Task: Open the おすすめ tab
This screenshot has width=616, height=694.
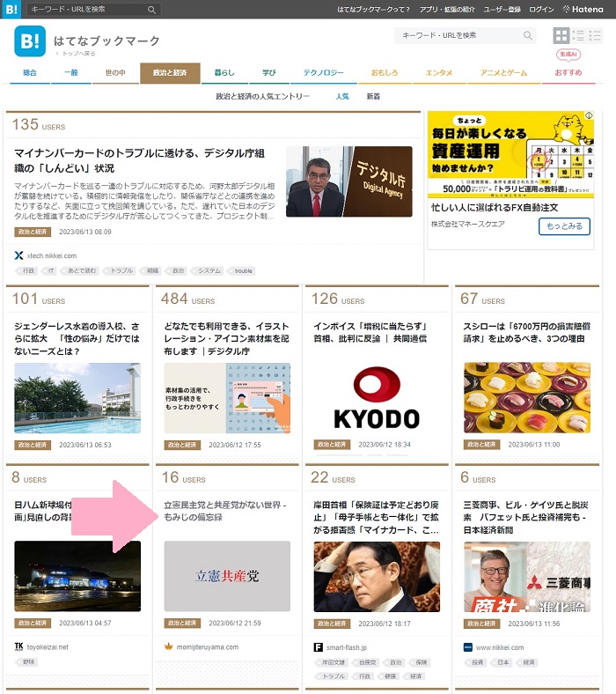Action: click(568, 72)
